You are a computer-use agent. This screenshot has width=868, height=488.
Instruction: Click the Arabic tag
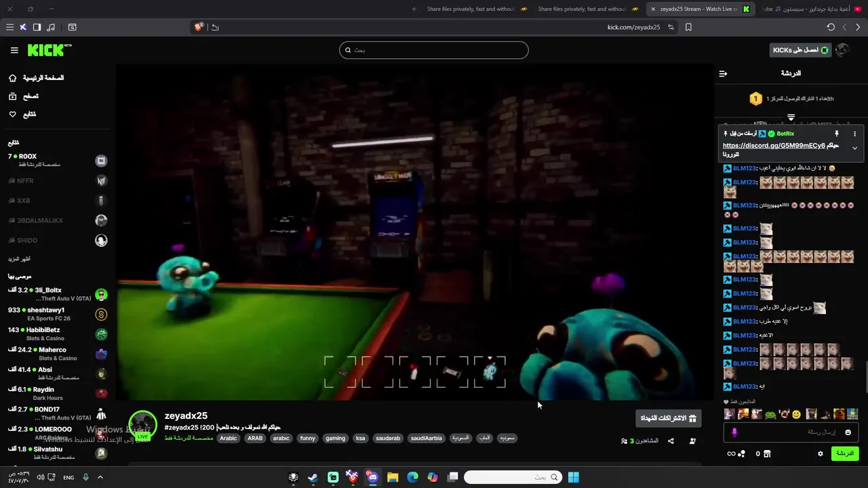tap(229, 439)
